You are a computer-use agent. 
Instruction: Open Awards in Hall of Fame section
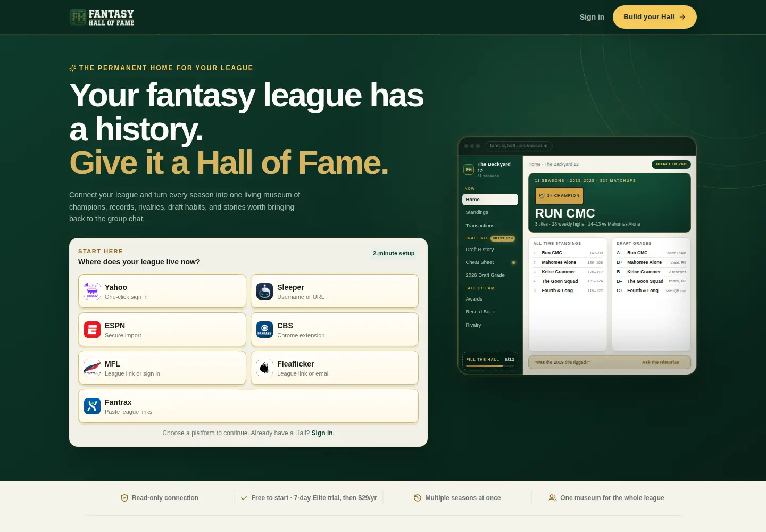point(490,299)
